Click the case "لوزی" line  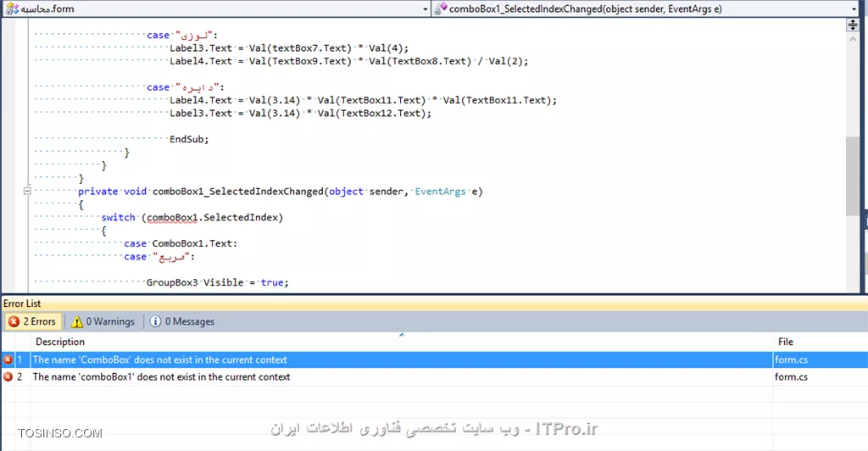click(182, 35)
